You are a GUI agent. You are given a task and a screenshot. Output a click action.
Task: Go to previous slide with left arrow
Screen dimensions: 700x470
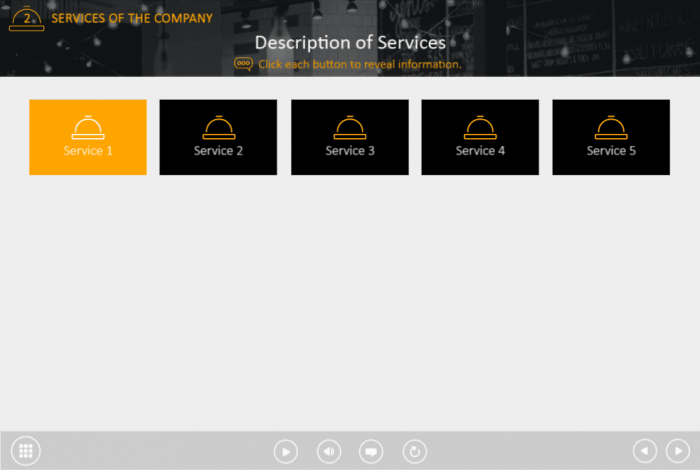tap(645, 452)
